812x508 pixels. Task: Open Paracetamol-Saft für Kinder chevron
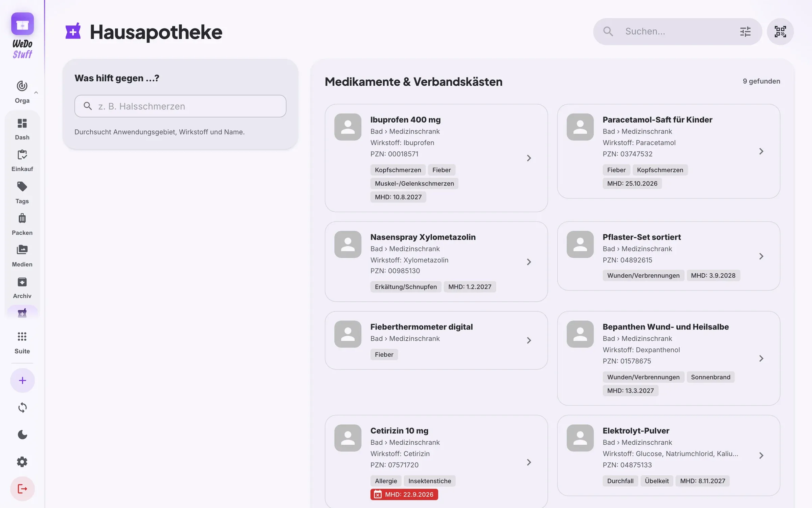point(761,151)
